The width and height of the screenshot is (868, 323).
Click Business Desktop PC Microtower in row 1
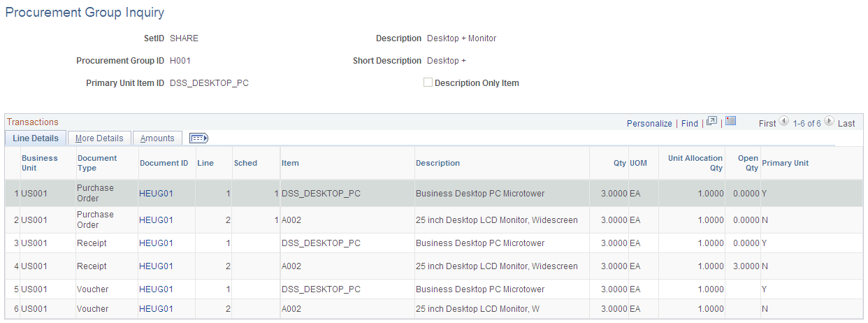tap(480, 194)
